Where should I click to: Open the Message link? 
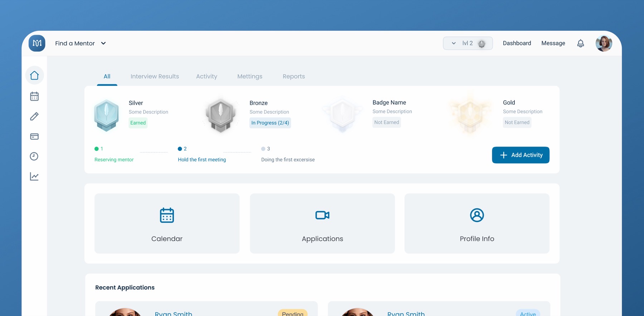553,43
